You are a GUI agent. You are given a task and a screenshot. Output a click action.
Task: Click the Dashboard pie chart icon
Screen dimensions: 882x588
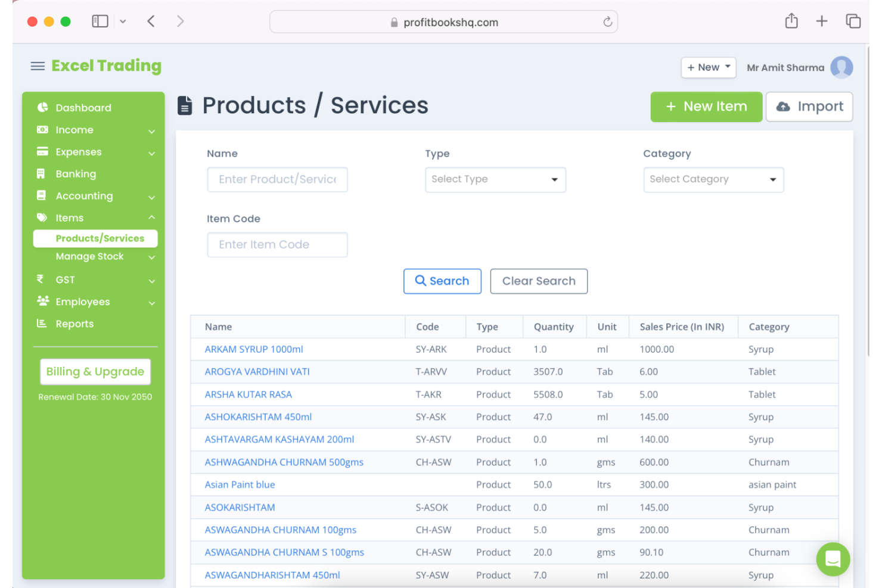[42, 107]
